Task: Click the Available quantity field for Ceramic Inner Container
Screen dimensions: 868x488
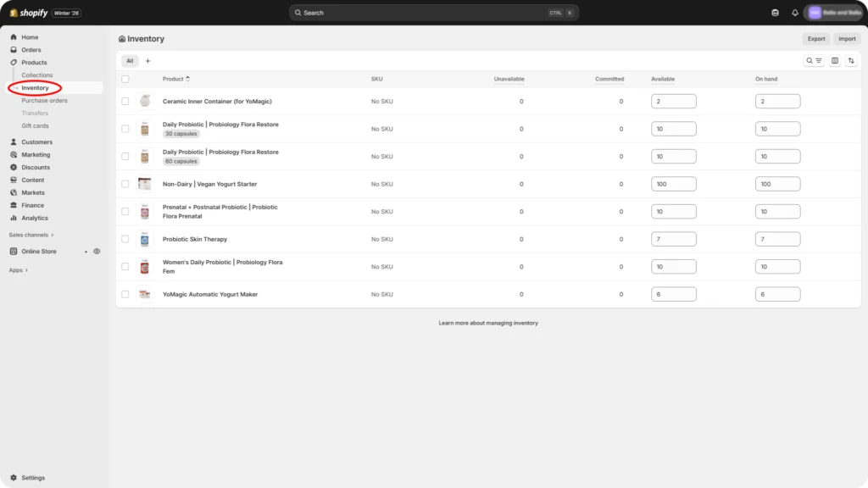Action: (x=674, y=100)
